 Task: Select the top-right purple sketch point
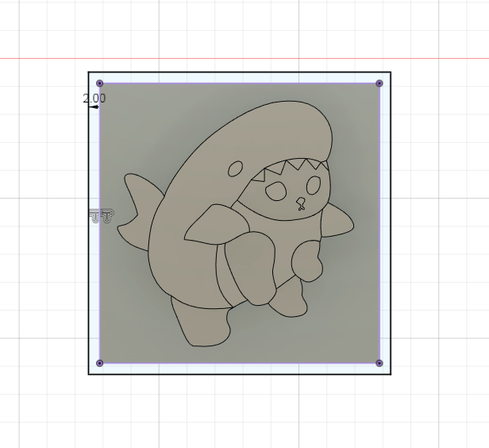point(379,83)
